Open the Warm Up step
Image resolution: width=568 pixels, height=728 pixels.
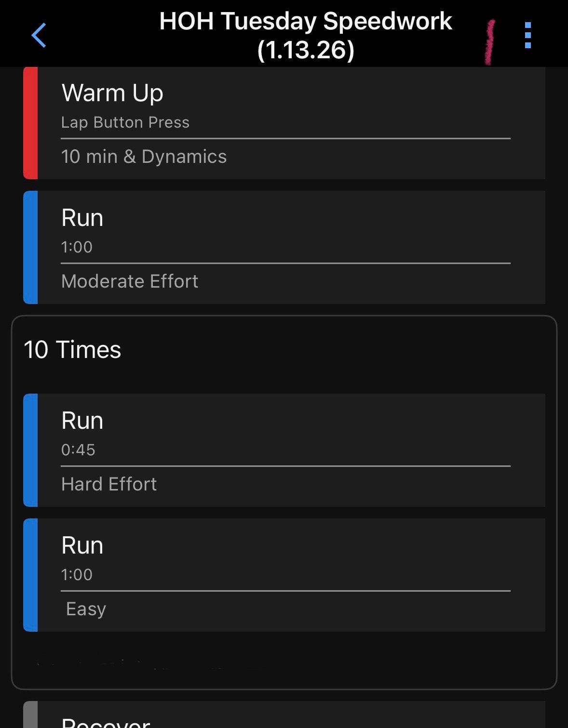tap(112, 93)
